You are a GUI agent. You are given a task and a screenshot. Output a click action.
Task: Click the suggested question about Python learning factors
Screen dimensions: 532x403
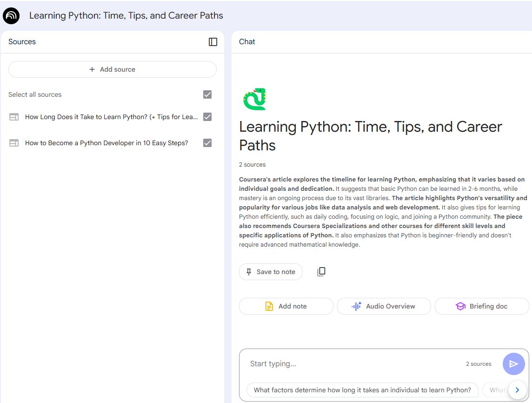pyautogui.click(x=364, y=390)
